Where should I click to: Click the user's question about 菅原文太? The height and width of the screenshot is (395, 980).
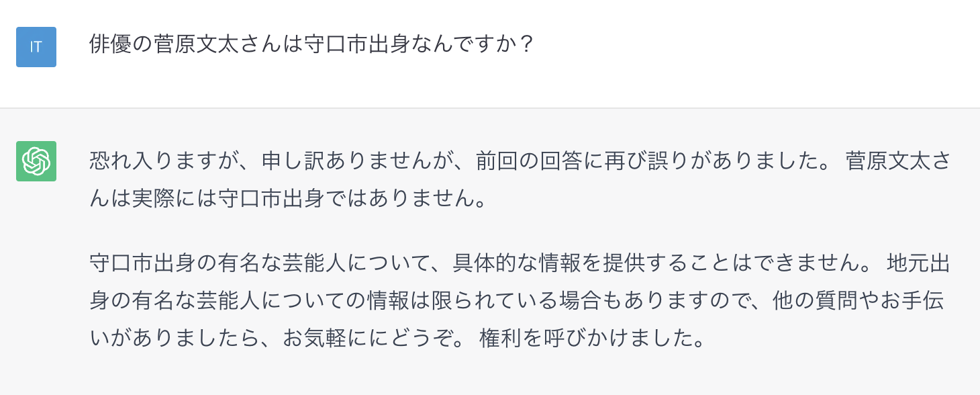click(x=311, y=45)
